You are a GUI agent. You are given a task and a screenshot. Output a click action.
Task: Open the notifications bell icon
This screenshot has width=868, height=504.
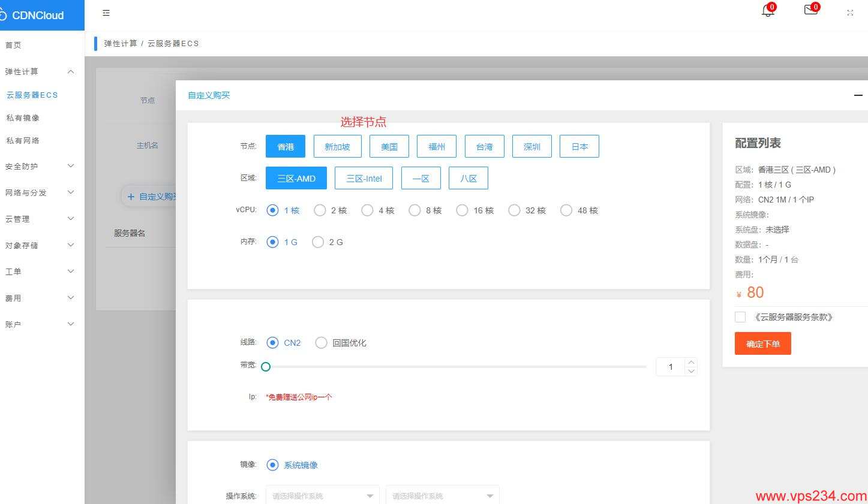pos(767,11)
